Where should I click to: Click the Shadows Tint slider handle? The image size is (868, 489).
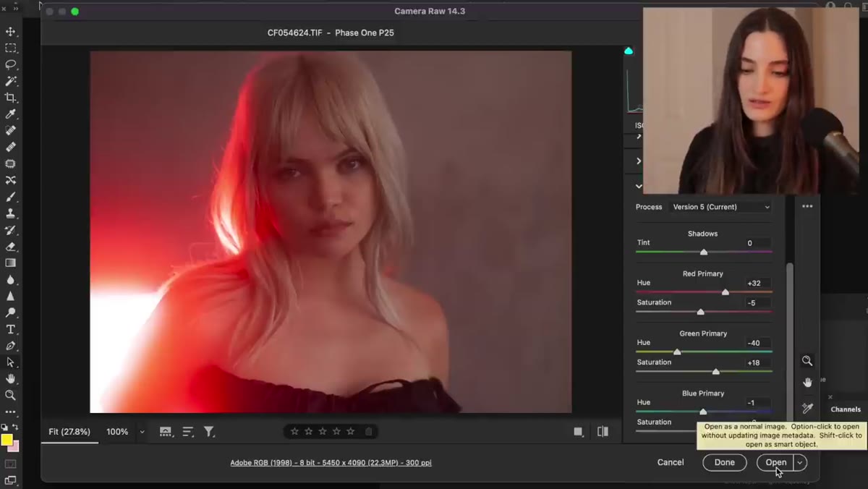(704, 252)
